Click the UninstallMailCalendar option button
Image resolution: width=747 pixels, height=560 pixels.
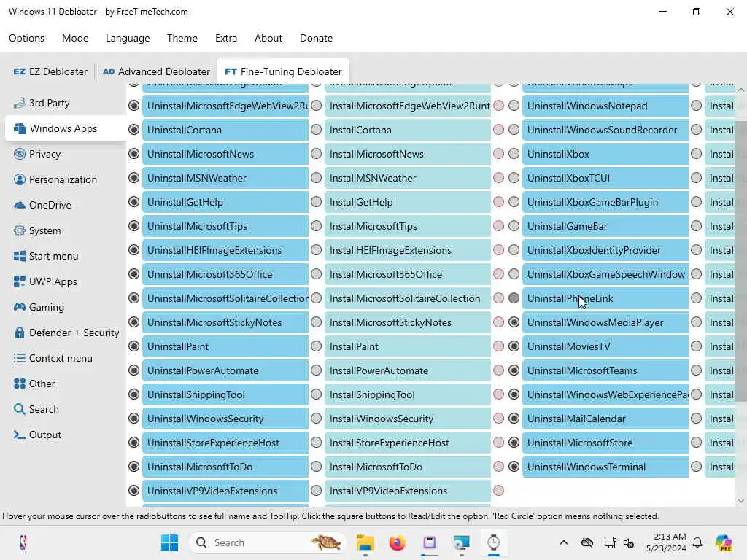[605, 419]
